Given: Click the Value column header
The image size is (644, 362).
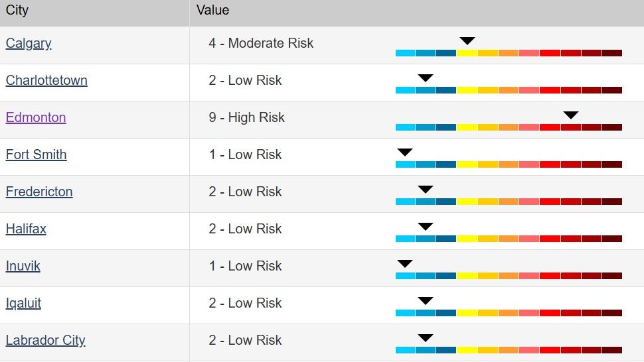Looking at the screenshot, I should [x=212, y=11].
